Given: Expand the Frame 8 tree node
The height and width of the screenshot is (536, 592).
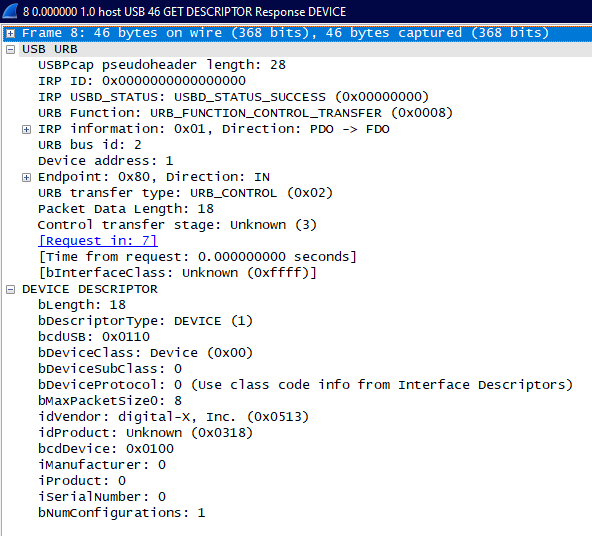Looking at the screenshot, I should pos(11,34).
